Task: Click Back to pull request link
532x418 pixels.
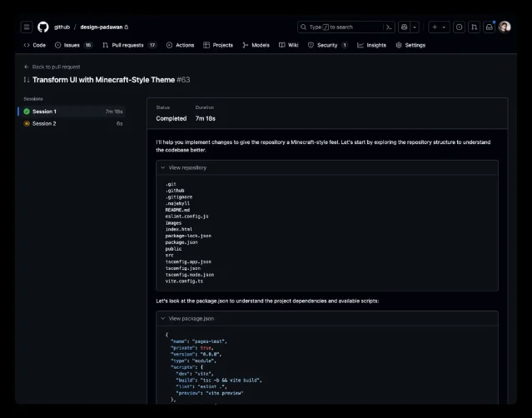Action: [52, 67]
